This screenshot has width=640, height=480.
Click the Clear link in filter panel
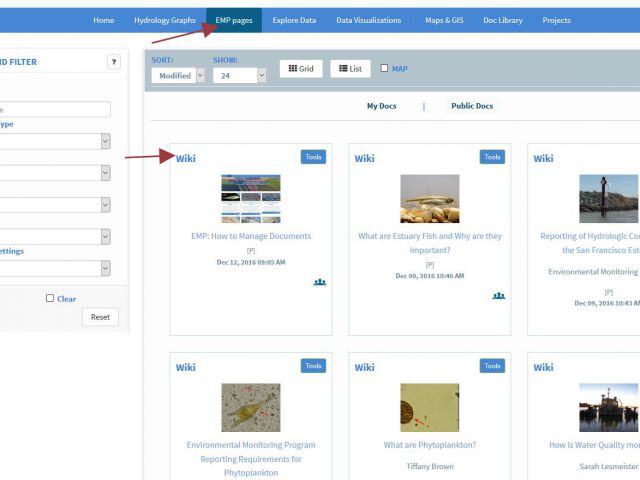coord(67,299)
